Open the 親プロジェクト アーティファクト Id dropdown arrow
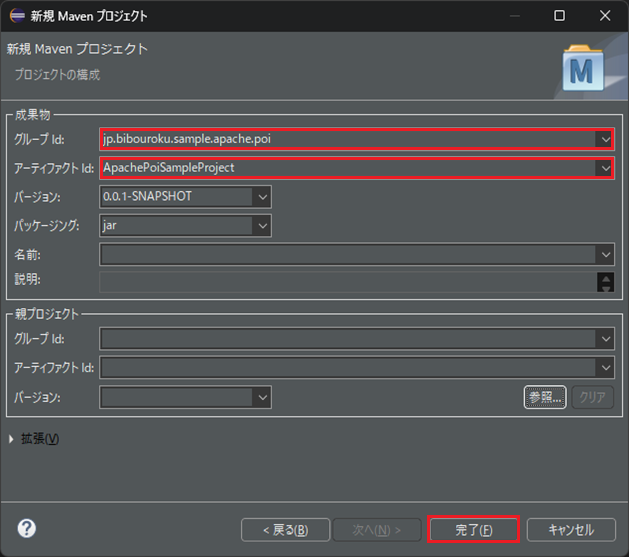Image resolution: width=629 pixels, height=557 pixels. tap(605, 368)
